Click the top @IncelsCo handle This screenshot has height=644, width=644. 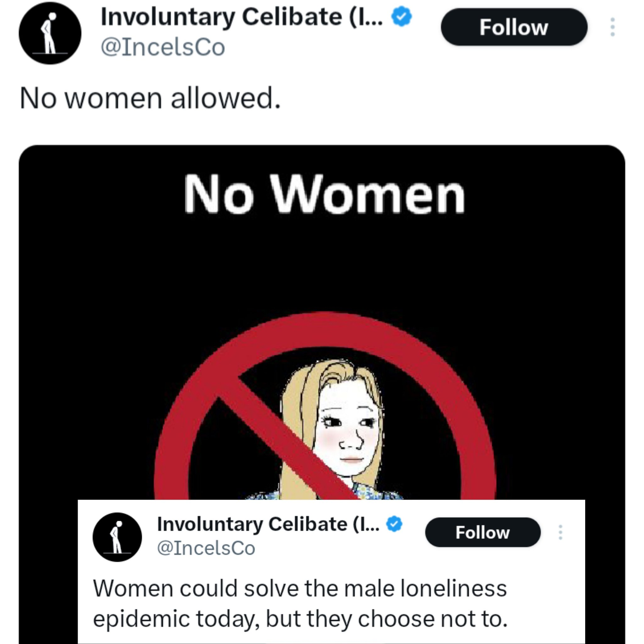click(163, 47)
